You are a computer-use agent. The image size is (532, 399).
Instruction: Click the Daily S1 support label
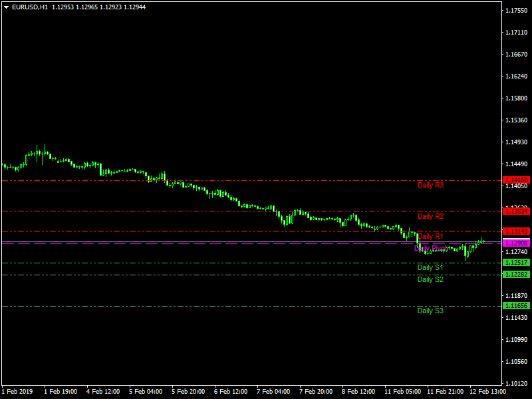[x=430, y=267]
